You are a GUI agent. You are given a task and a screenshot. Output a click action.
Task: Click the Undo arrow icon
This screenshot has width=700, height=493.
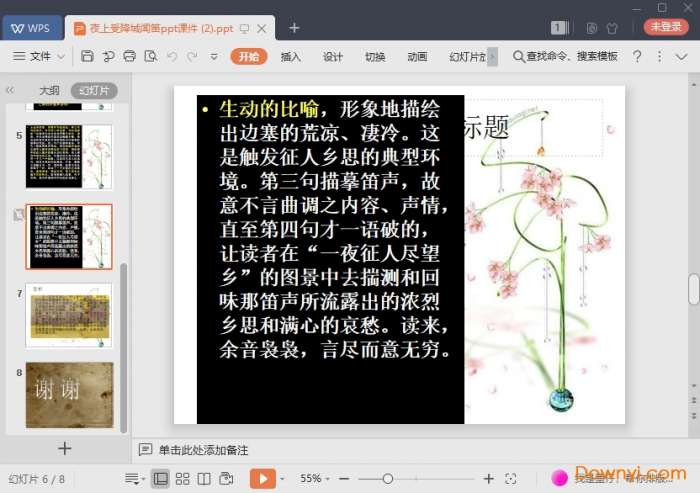(171, 57)
